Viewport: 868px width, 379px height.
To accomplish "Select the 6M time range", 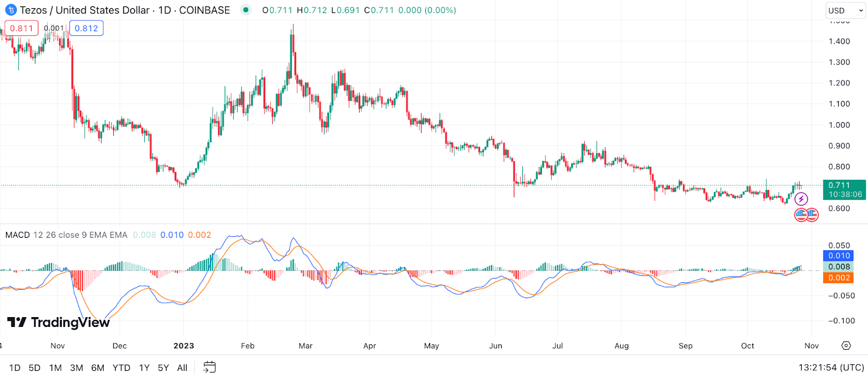I will pyautogui.click(x=98, y=368).
